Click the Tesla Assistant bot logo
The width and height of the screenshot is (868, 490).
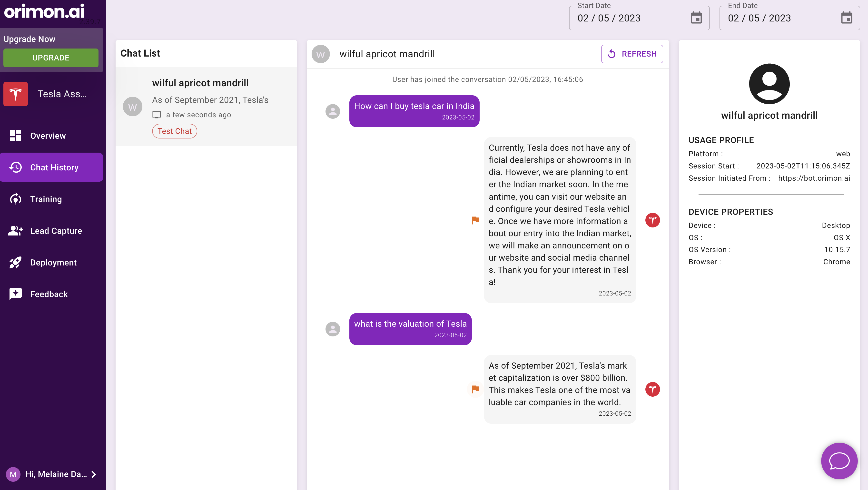16,94
